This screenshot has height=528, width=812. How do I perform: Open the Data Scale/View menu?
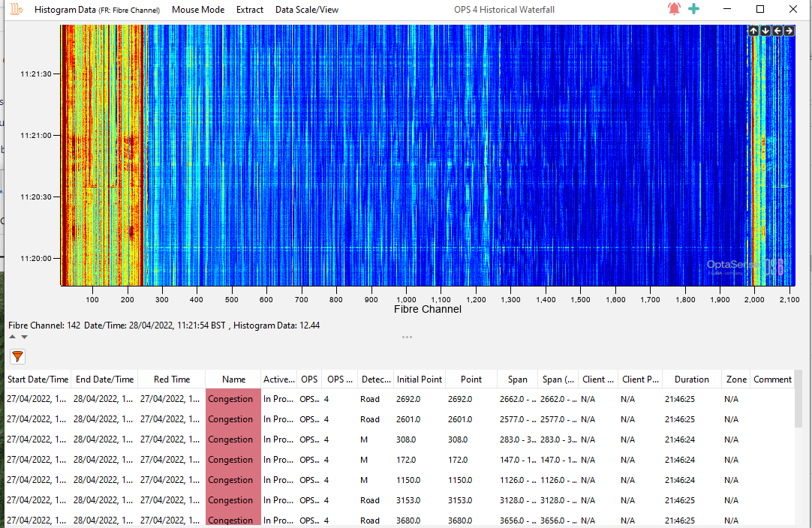(306, 10)
